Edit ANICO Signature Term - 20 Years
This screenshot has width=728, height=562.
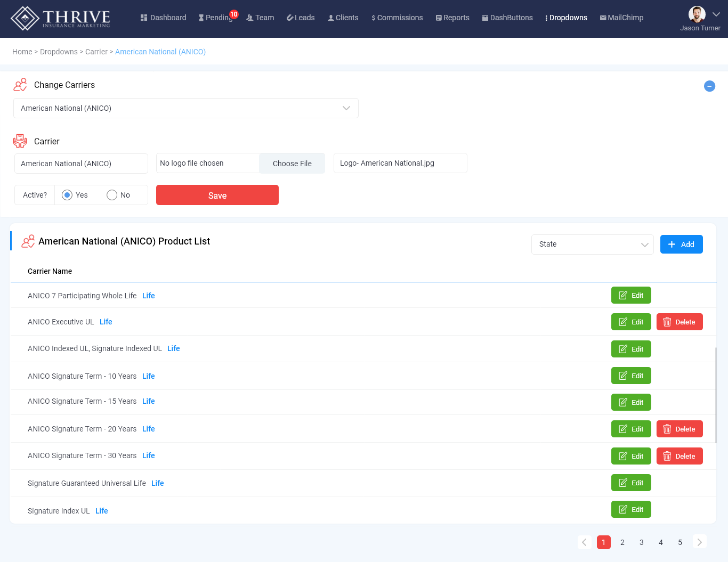click(x=631, y=429)
